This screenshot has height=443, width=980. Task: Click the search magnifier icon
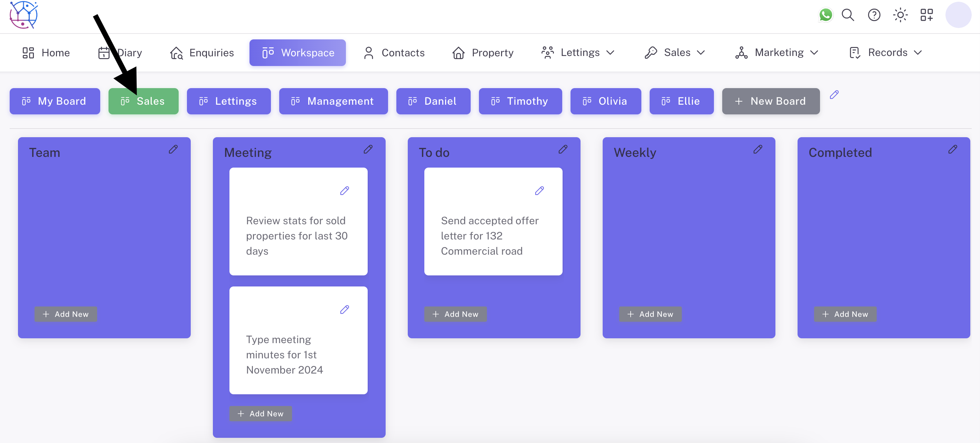click(848, 15)
